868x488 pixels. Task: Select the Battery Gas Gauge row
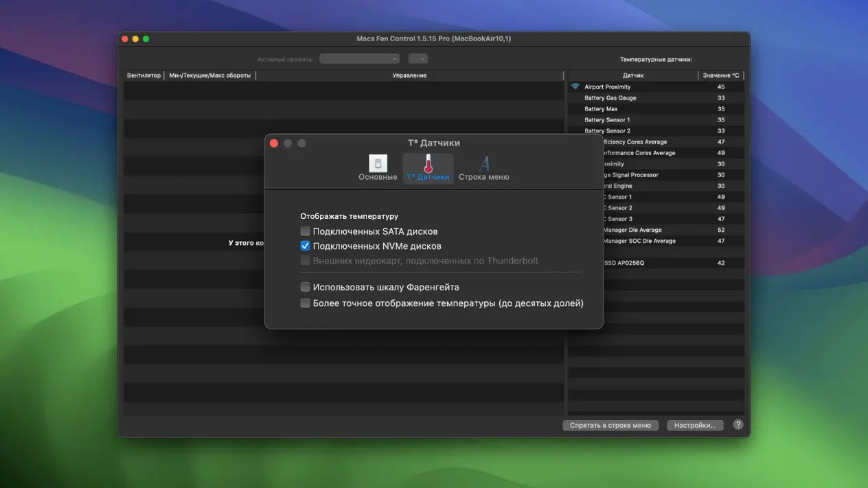pyautogui.click(x=656, y=98)
